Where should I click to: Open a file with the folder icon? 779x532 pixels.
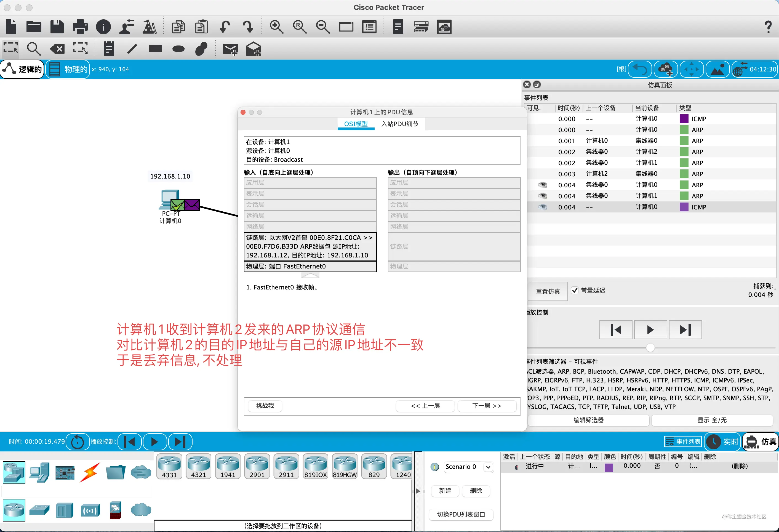coord(34,27)
